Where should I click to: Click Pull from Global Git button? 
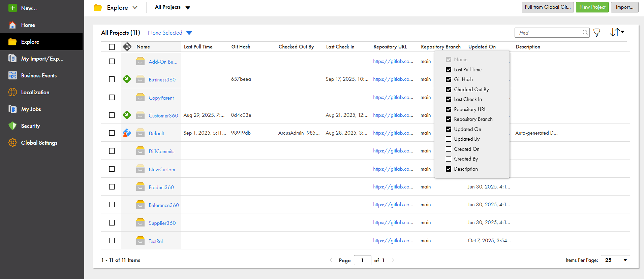tap(548, 7)
